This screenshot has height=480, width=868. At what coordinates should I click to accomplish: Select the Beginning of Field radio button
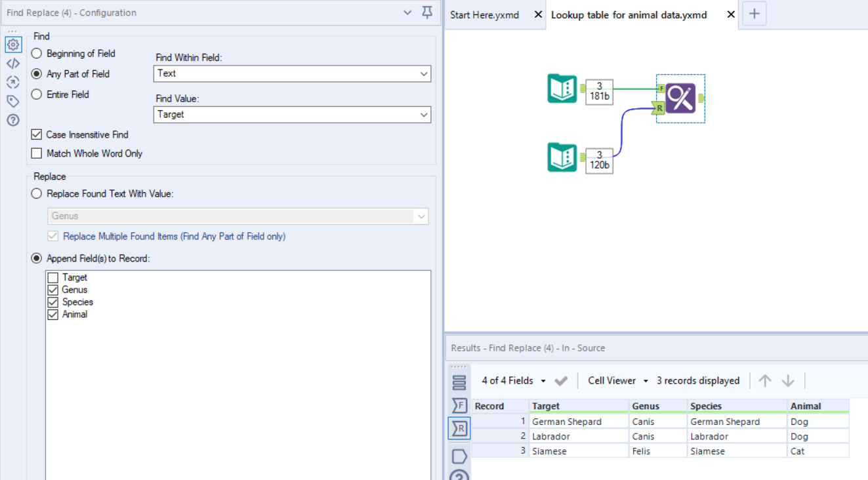[x=36, y=53]
